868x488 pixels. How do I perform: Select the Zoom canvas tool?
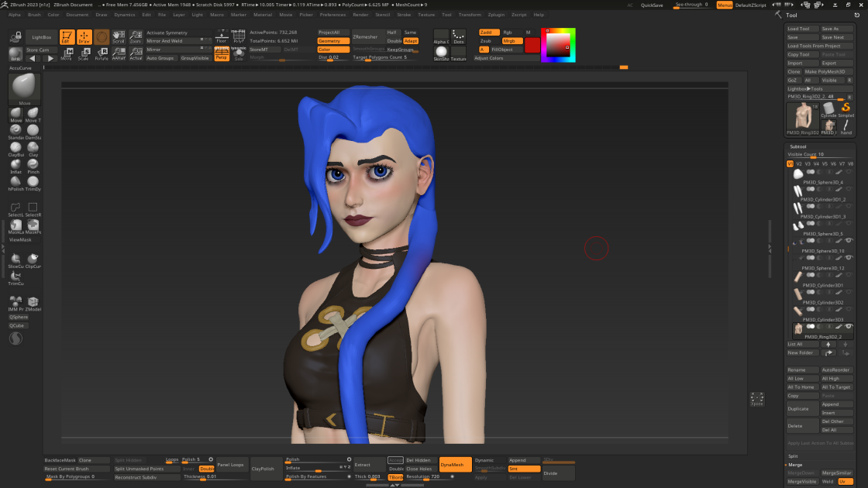pos(136,37)
